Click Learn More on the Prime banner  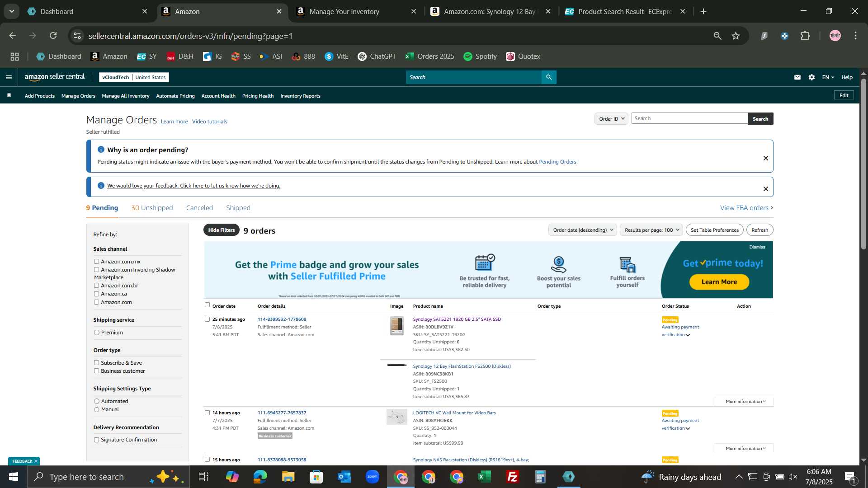(719, 282)
